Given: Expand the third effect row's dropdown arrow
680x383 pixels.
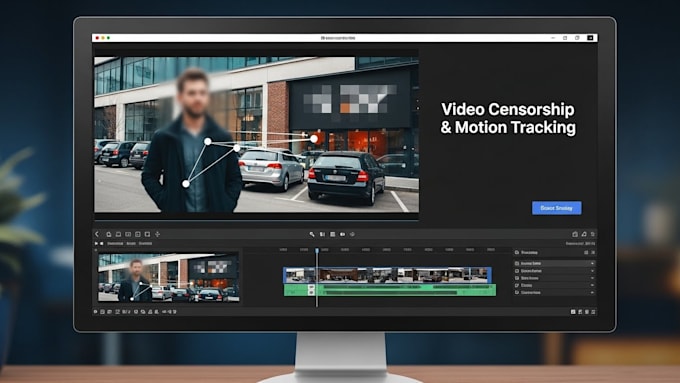Looking at the screenshot, I should coord(592,278).
